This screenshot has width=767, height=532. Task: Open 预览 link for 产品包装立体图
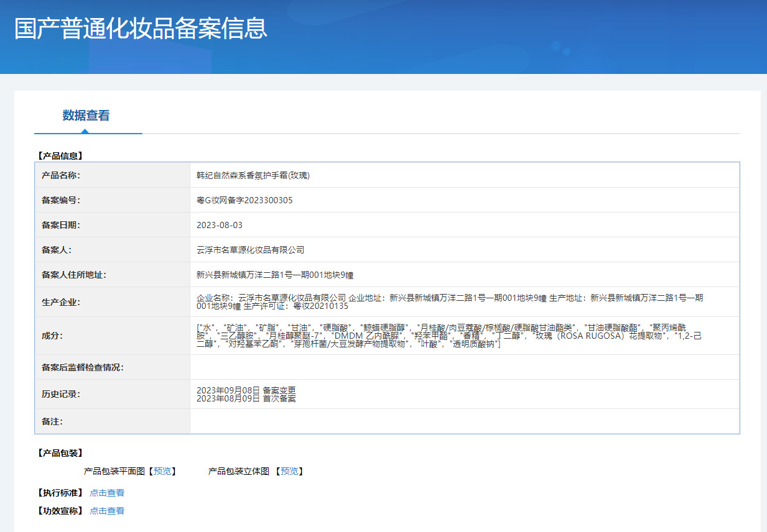coord(288,471)
